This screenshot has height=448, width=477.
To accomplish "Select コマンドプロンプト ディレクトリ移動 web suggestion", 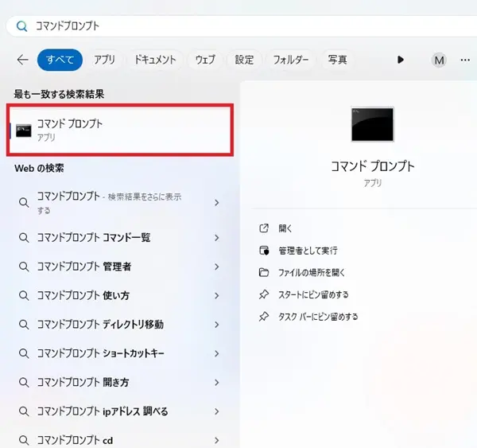I will click(x=100, y=325).
